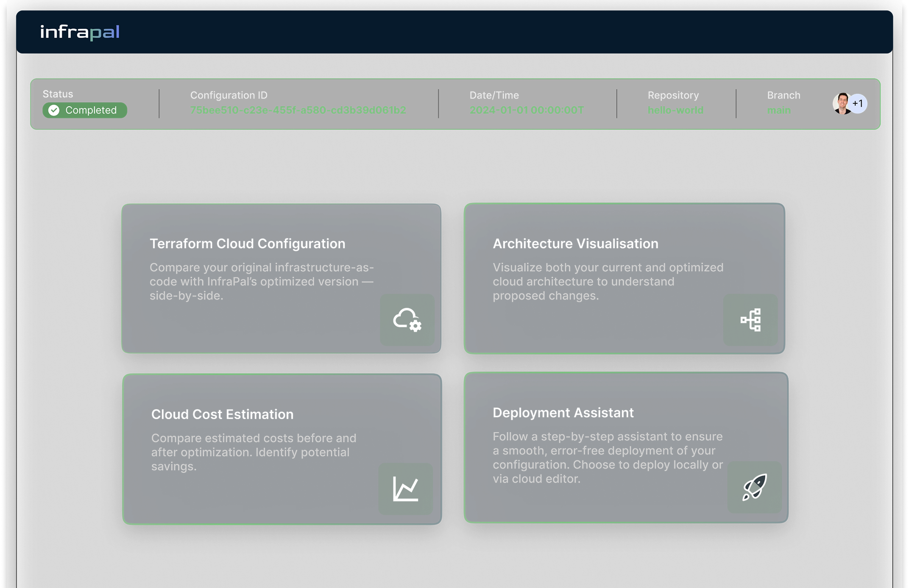This screenshot has height=588, width=909.
Task: Click the architecture diagram tree icon
Action: pos(750,320)
